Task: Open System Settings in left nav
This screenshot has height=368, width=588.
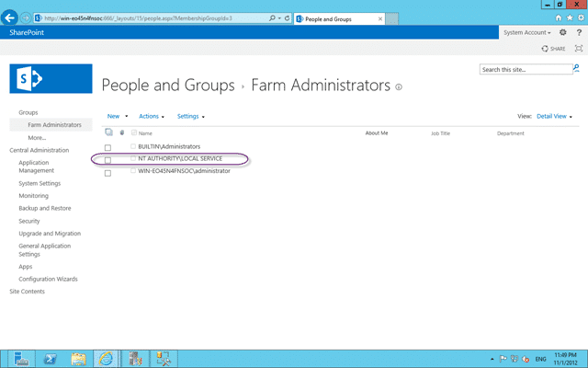Action: click(x=40, y=183)
